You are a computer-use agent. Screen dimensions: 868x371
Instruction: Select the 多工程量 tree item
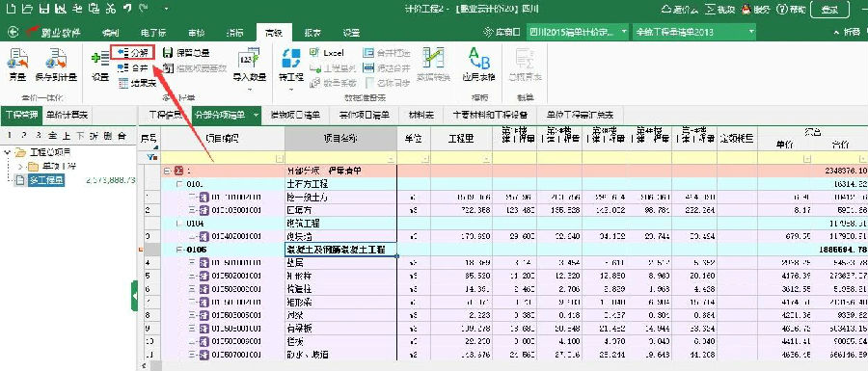click(46, 179)
